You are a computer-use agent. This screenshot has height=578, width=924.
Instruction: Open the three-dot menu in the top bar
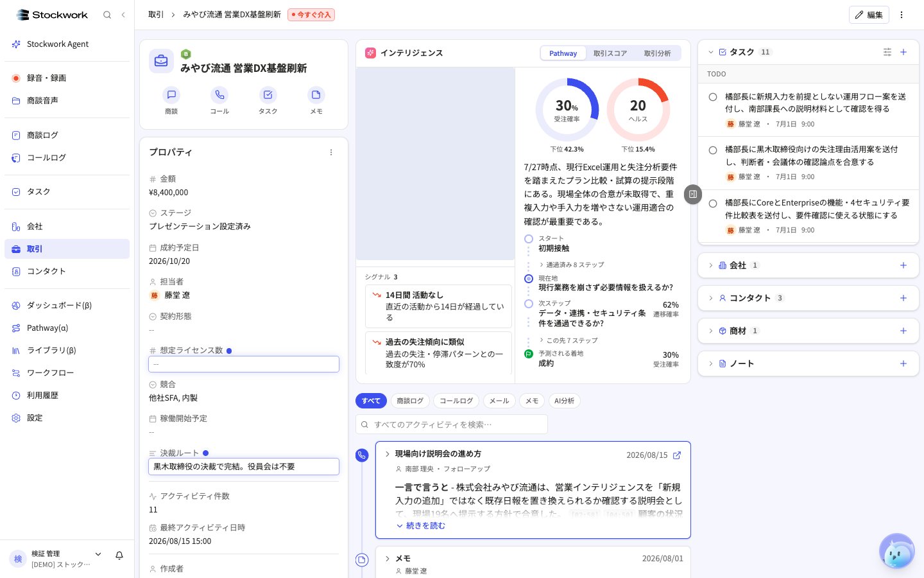pos(902,15)
